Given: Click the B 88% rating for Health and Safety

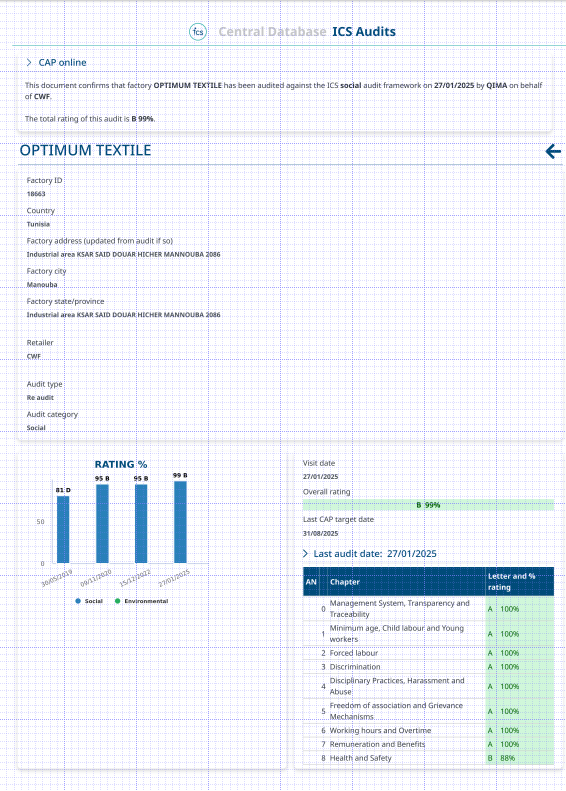Looking at the screenshot, I should (x=520, y=758).
